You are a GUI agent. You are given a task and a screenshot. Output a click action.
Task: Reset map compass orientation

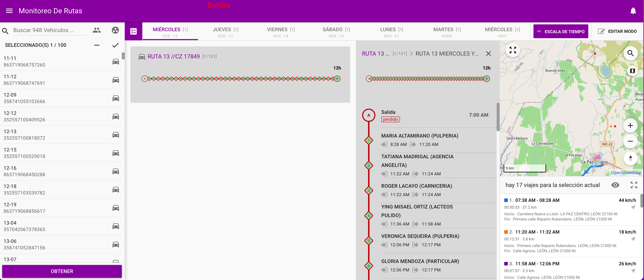point(630,158)
